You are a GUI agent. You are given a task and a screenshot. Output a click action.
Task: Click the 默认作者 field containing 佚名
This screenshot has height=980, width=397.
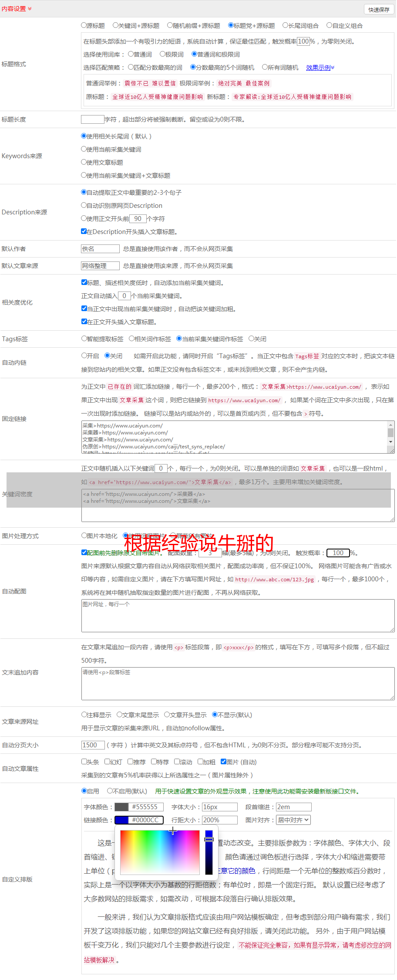(x=100, y=249)
